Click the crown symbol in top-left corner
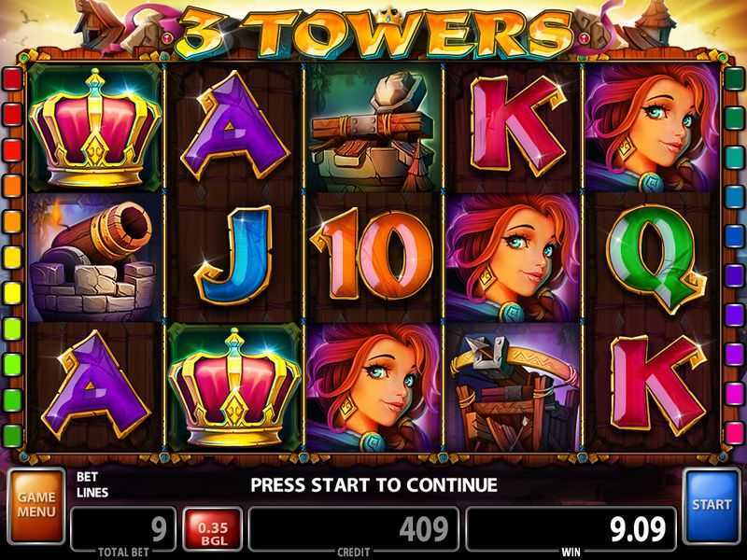 pos(95,128)
